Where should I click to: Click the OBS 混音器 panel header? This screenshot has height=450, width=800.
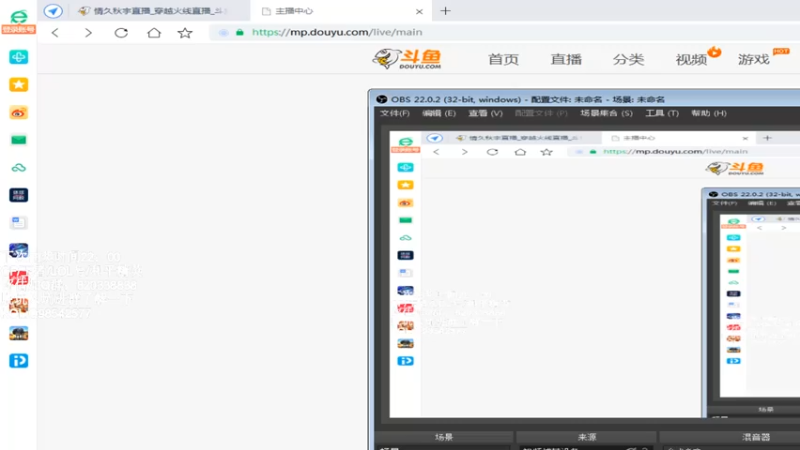coord(756,437)
